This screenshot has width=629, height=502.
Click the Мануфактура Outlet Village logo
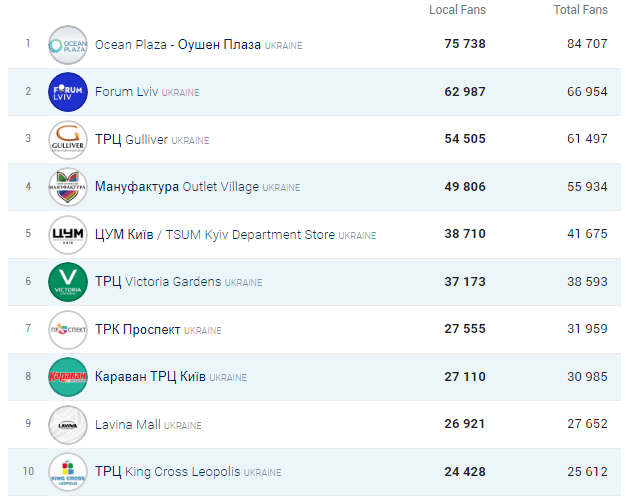(68, 187)
